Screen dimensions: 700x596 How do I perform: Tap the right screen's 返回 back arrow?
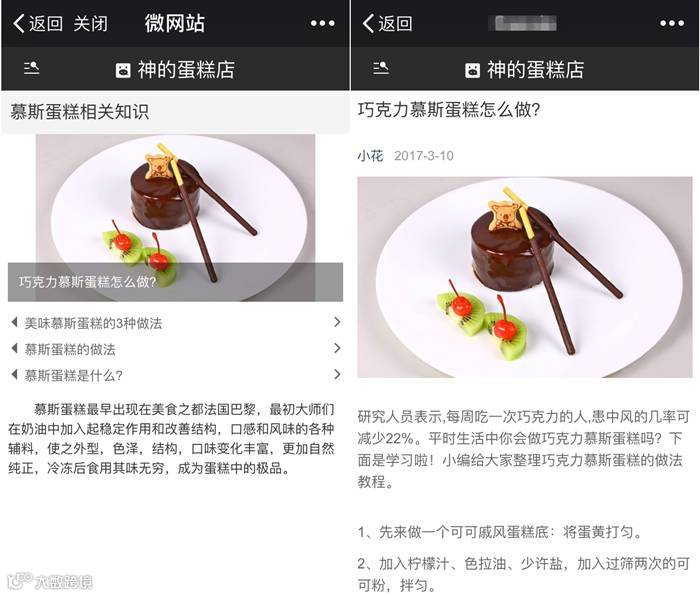[x=387, y=24]
